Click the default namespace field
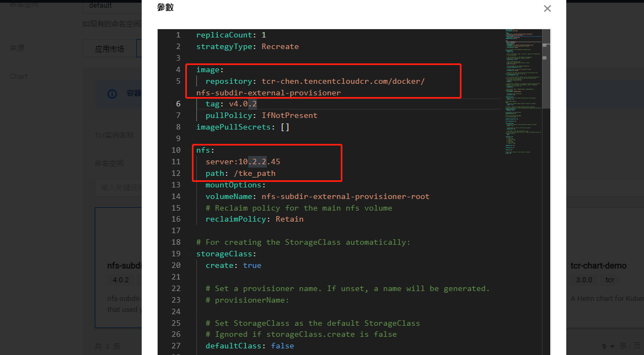This screenshot has height=355, width=644. point(110,6)
